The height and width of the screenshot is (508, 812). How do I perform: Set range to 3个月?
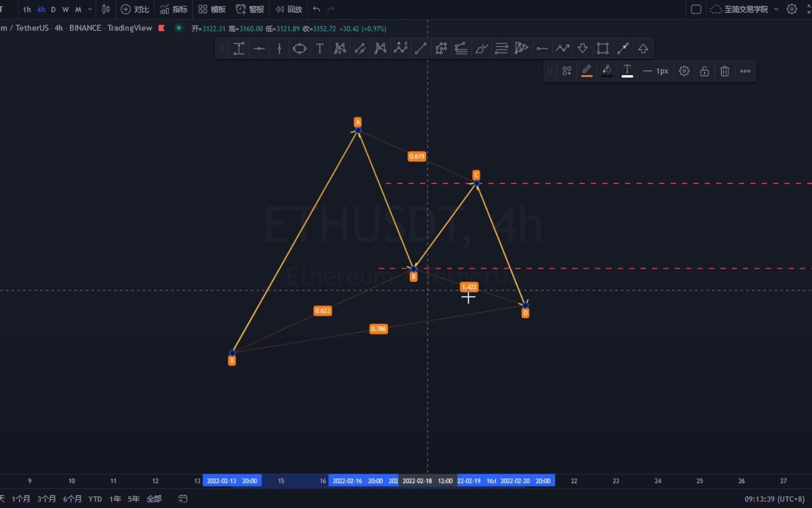[47, 499]
